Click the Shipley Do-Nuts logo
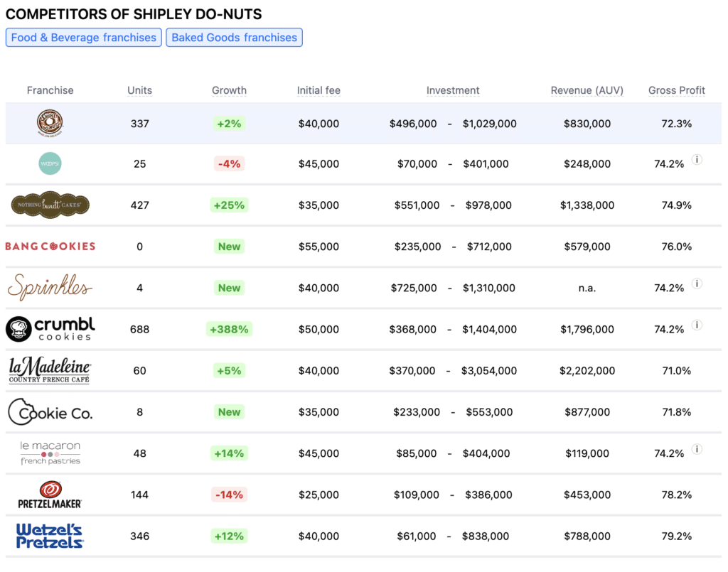The image size is (728, 572). point(50,123)
